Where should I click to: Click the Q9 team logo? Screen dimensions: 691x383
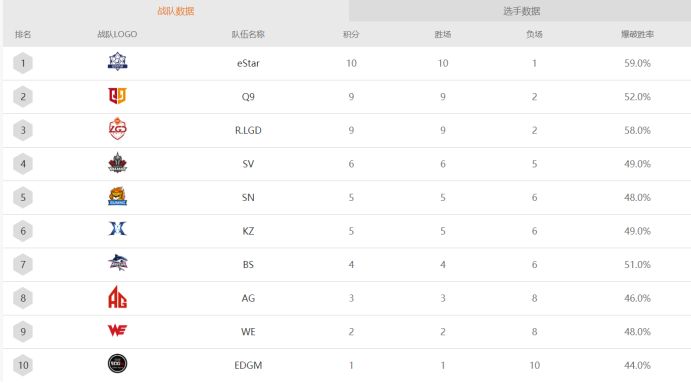pyautogui.click(x=118, y=96)
